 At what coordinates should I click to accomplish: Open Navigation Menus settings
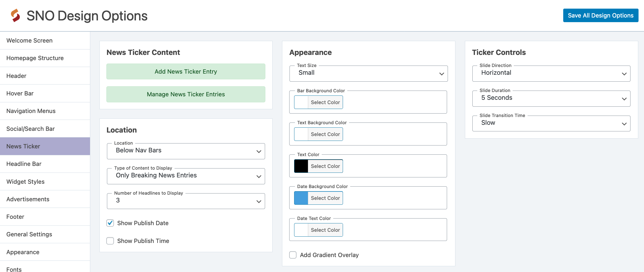tap(45, 111)
